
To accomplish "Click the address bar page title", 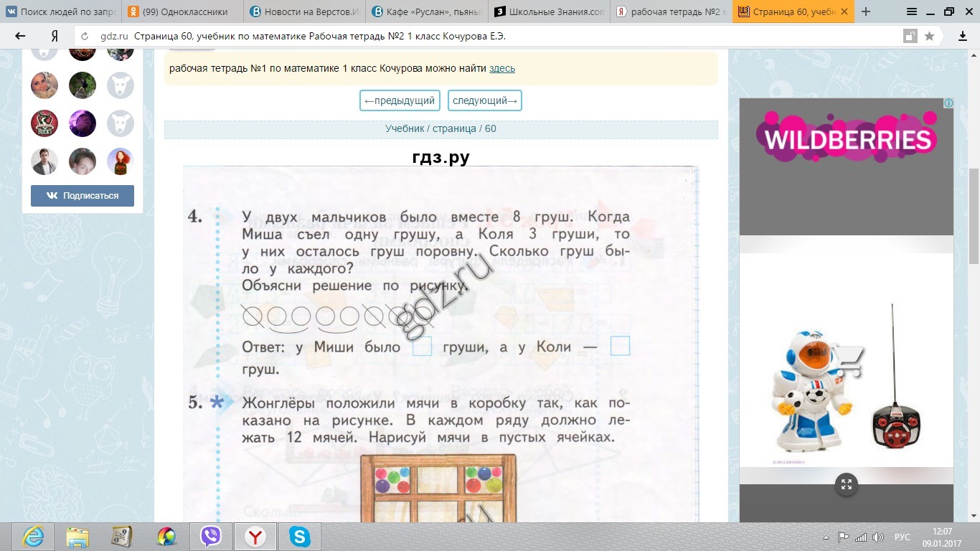I will pyautogui.click(x=324, y=37).
